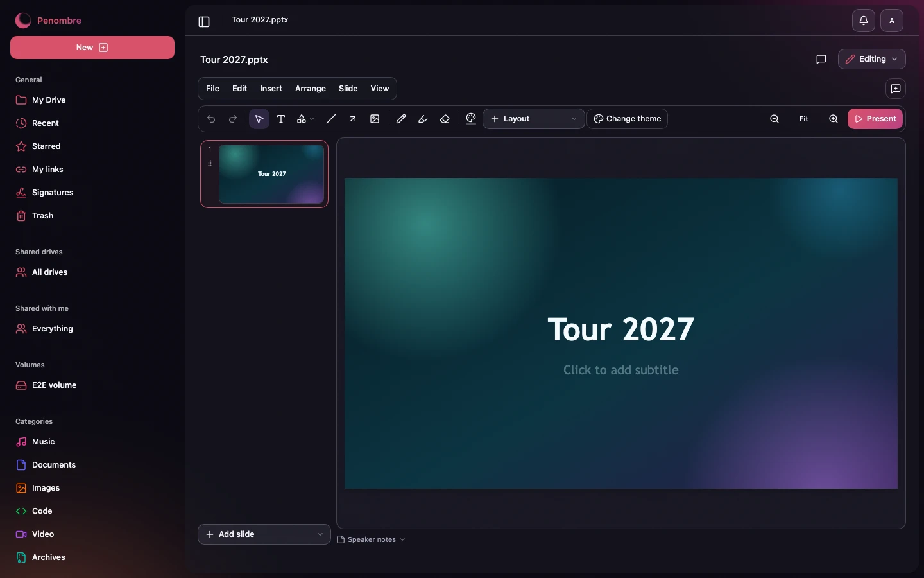Open the notifications bell
Viewport: 924px width, 578px height.
(x=864, y=21)
